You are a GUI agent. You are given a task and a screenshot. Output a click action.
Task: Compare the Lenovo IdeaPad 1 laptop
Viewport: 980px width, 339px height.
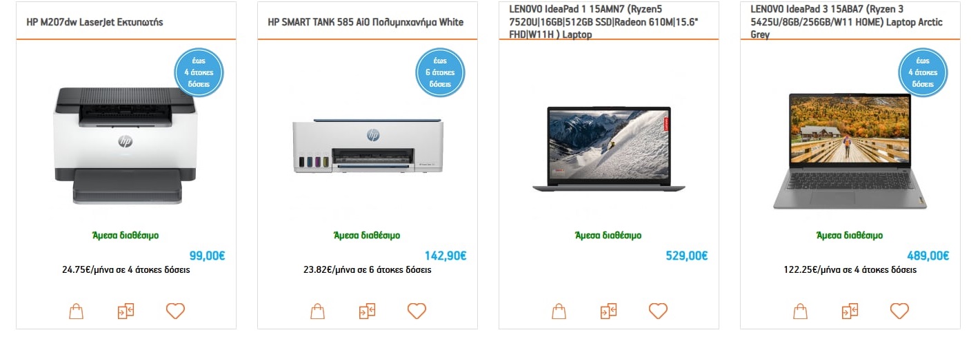[x=608, y=311]
